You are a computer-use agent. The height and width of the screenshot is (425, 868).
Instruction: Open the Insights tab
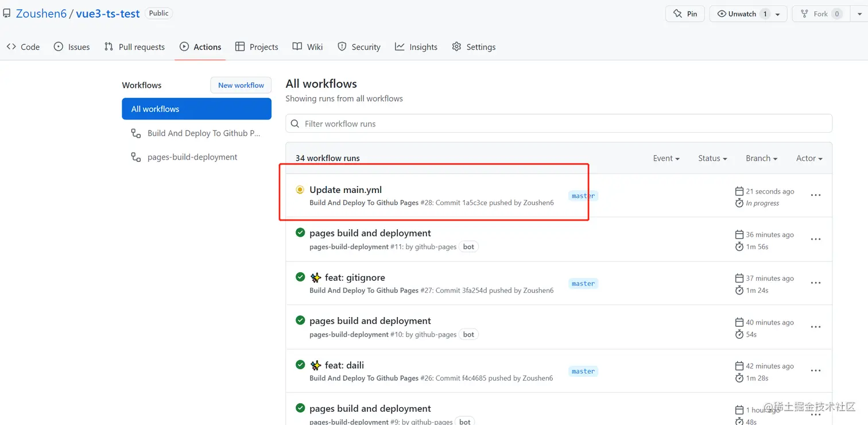pos(416,47)
